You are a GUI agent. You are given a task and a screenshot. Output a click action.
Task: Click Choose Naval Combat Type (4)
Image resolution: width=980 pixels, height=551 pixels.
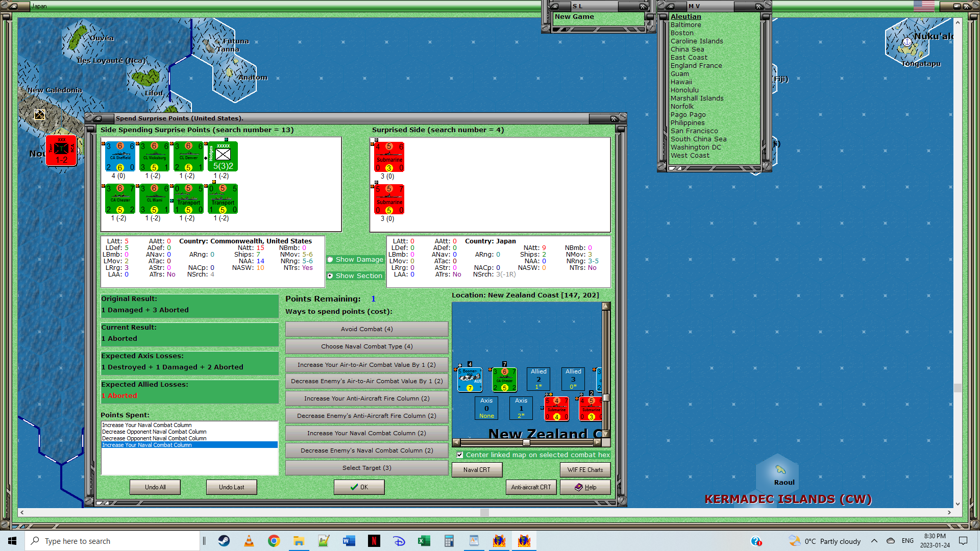[x=366, y=346]
